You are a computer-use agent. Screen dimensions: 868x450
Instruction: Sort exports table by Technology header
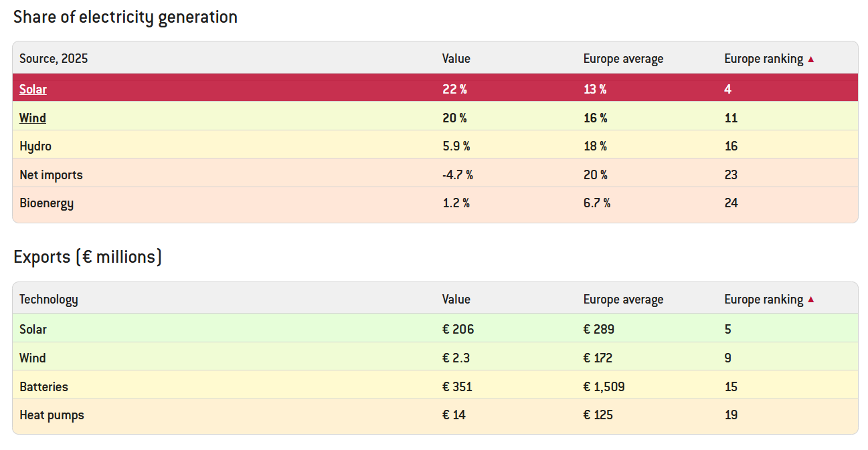48,300
